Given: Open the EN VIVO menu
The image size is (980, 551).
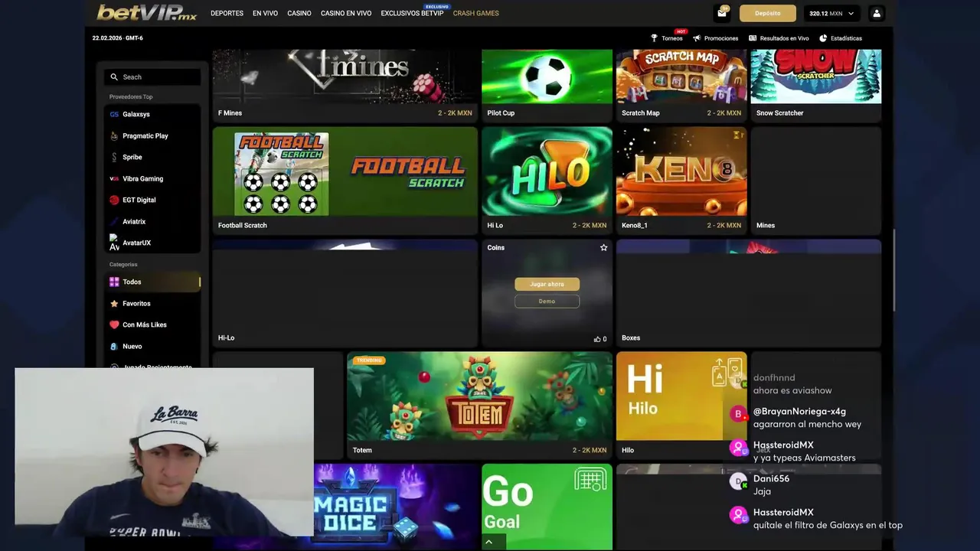Looking at the screenshot, I should click(265, 13).
